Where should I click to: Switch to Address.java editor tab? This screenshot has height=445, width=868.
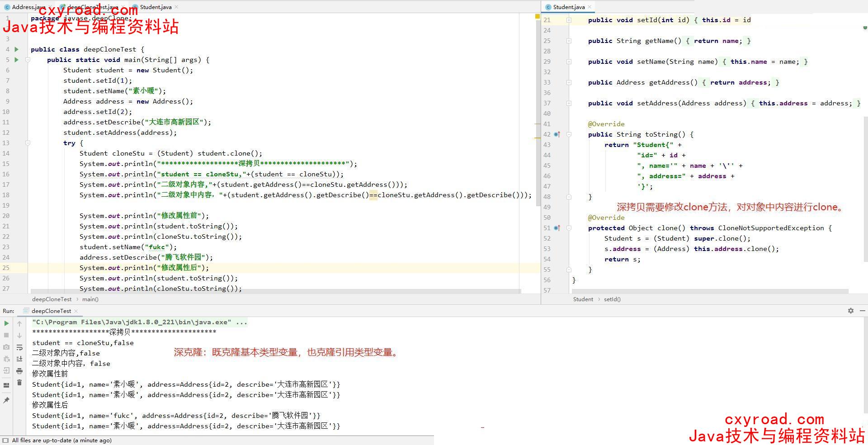pyautogui.click(x=28, y=7)
